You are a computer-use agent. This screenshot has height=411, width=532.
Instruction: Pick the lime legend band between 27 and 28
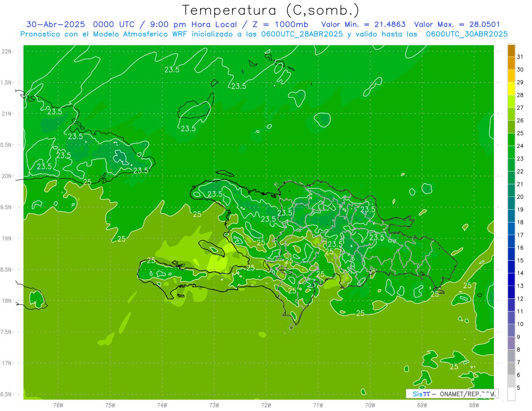511,101
